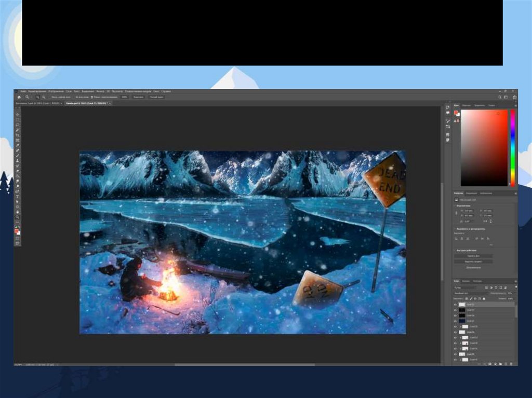532x398 pixels.
Task: Collapse the Transform section in Properties
Action: (455, 205)
